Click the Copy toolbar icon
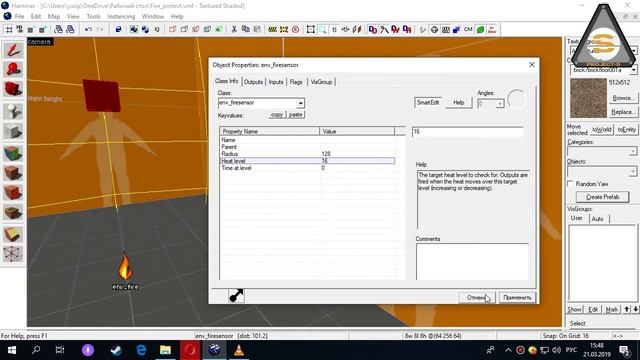Image resolution: width=640 pixels, height=360 pixels. click(x=245, y=29)
